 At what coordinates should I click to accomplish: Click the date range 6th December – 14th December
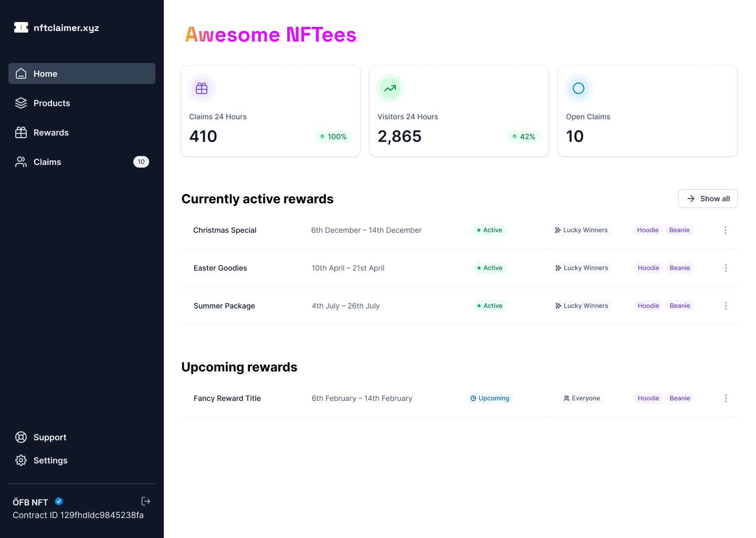[x=366, y=230]
